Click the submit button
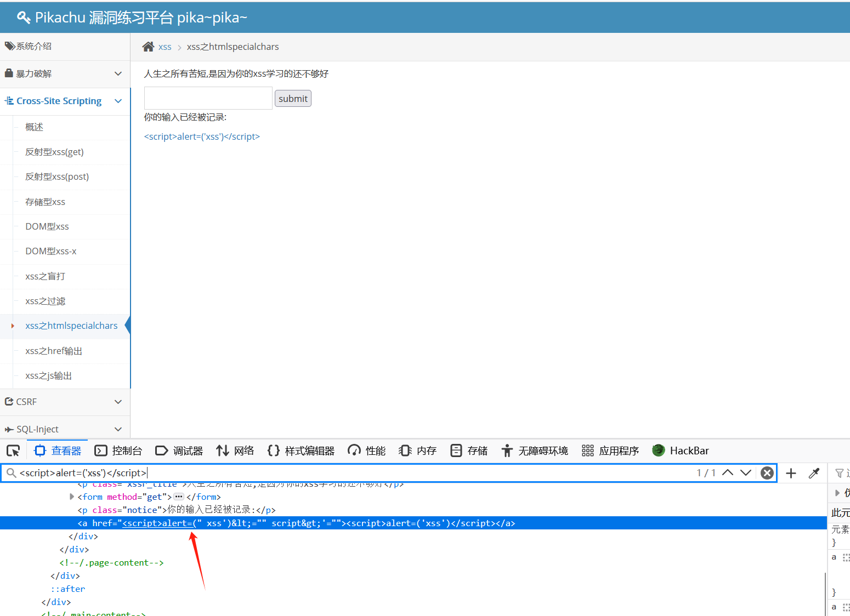The image size is (850, 616). click(293, 99)
